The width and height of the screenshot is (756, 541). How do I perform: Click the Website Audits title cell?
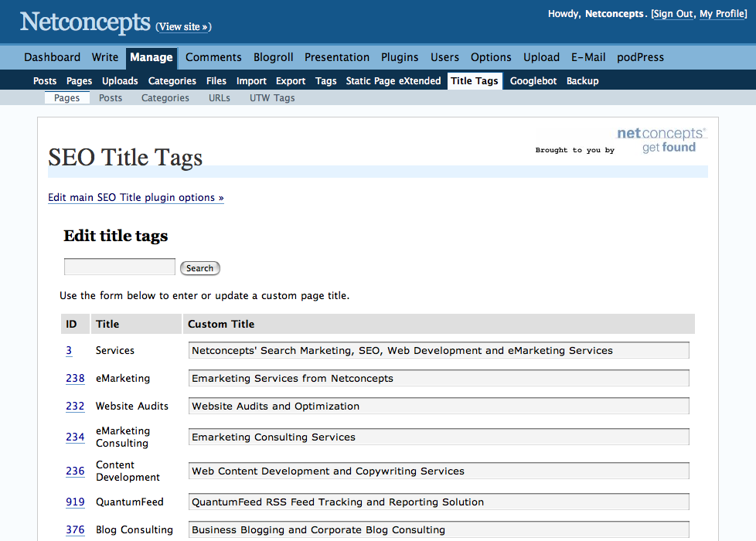pyautogui.click(x=132, y=407)
